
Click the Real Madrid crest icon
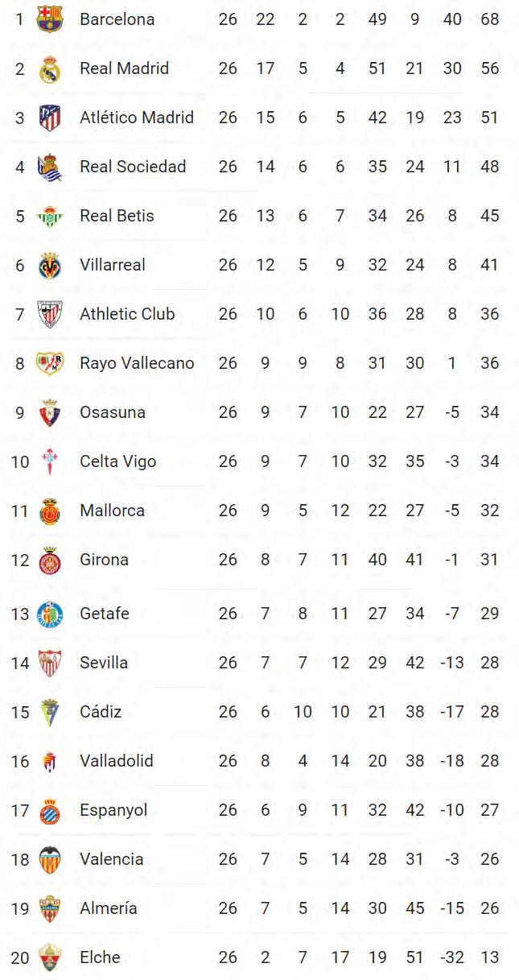click(x=50, y=68)
